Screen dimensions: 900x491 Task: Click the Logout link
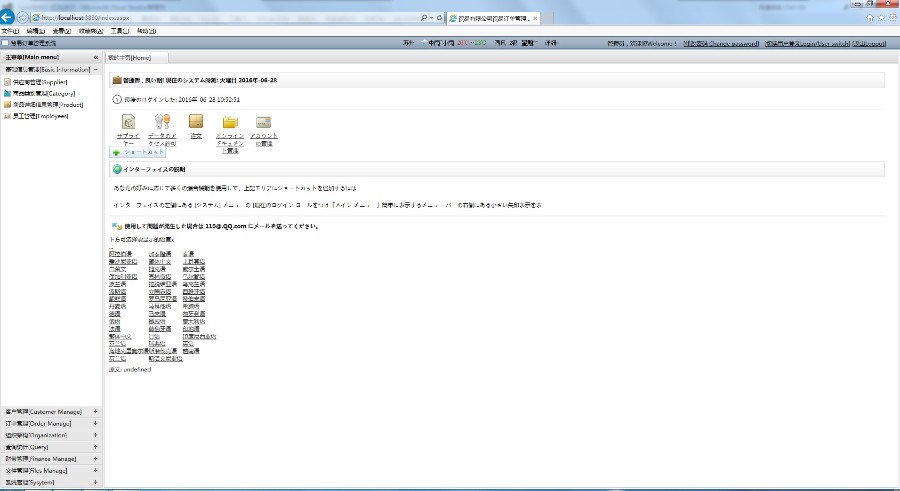(869, 43)
